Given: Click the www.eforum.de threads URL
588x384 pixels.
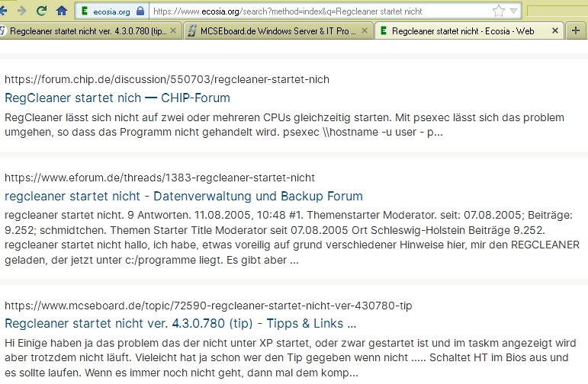Looking at the screenshot, I should pos(159,178).
